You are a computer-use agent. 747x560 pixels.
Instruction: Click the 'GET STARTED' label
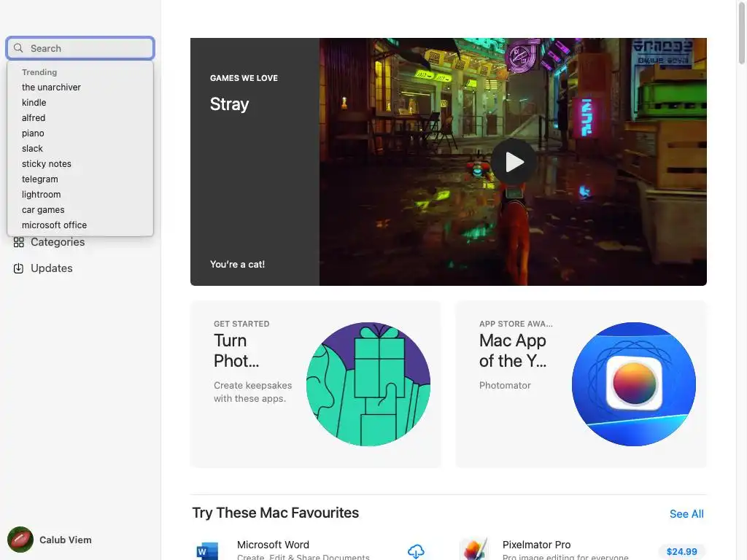click(x=241, y=324)
